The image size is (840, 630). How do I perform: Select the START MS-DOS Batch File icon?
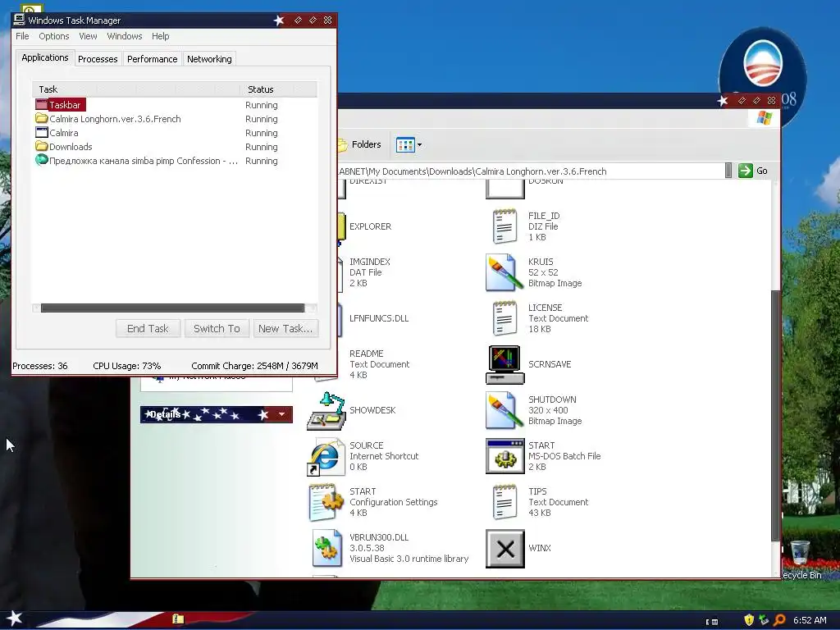(504, 456)
